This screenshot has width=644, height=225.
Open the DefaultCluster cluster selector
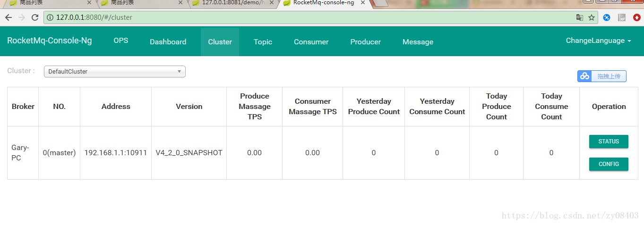(115, 71)
